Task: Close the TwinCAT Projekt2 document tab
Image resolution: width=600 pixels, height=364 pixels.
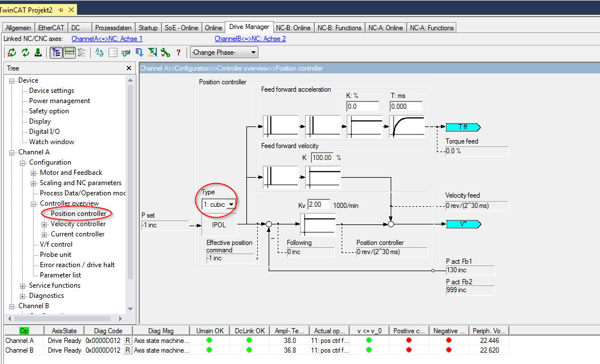Action: click(71, 10)
